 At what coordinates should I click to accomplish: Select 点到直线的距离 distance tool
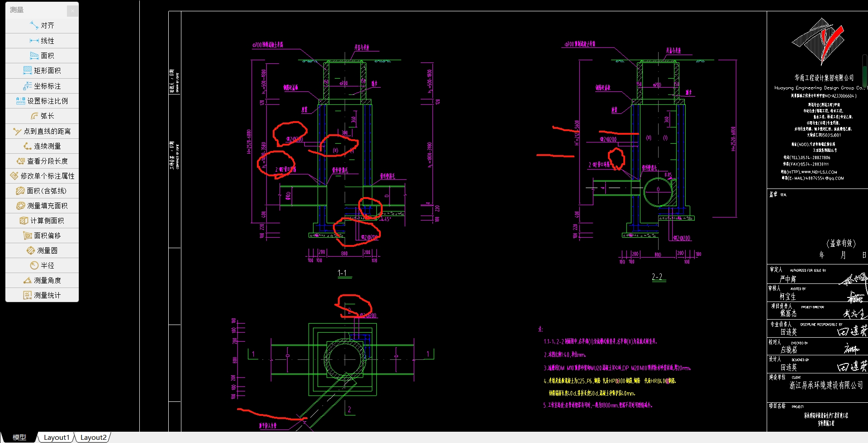42,131
